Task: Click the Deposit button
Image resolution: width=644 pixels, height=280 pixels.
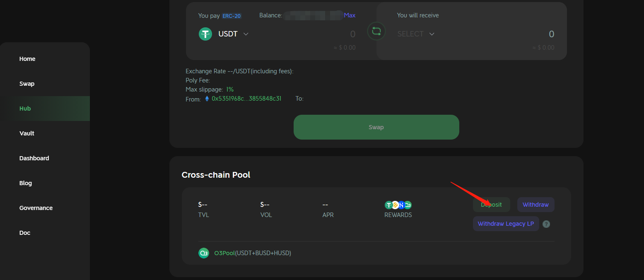Action: [491, 205]
